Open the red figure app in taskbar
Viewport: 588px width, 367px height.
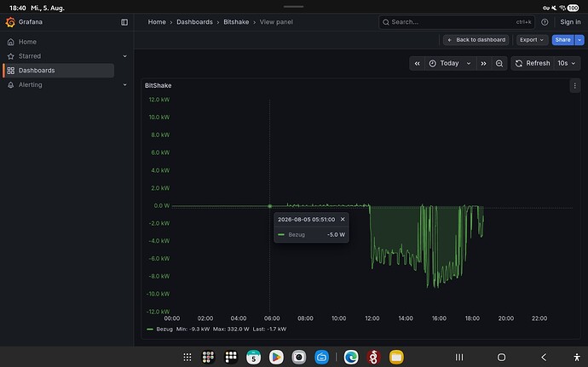(x=373, y=357)
